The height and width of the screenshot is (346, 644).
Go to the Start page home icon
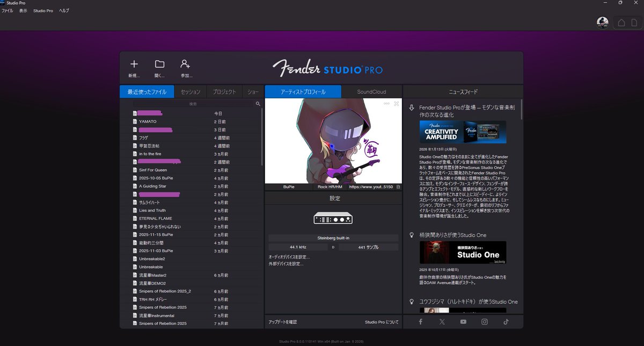coord(621,23)
